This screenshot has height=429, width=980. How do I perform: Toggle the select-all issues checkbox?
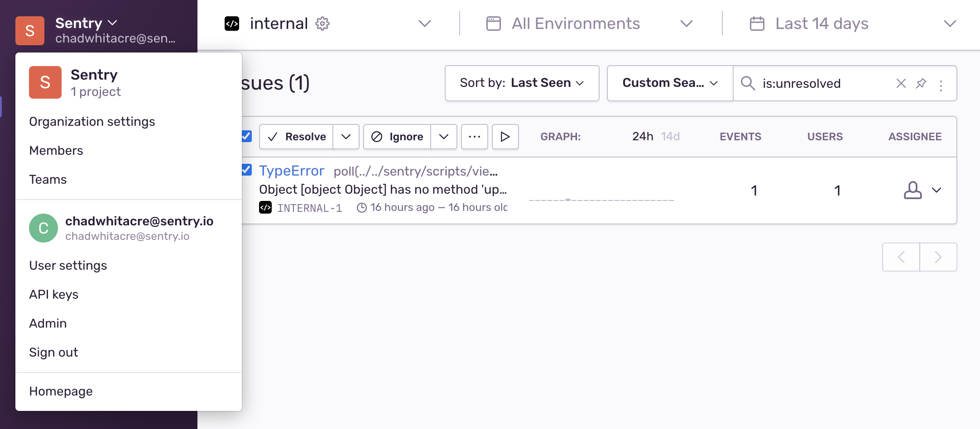click(247, 136)
